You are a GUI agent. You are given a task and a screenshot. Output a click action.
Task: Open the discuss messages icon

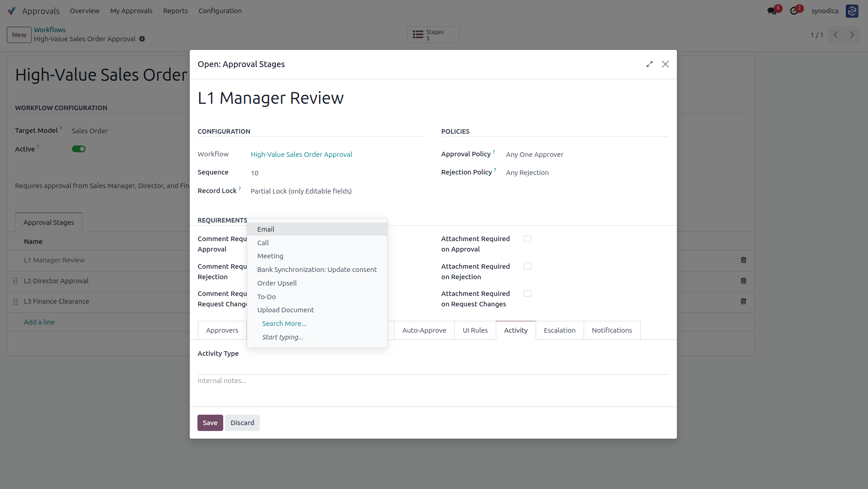[772, 11]
